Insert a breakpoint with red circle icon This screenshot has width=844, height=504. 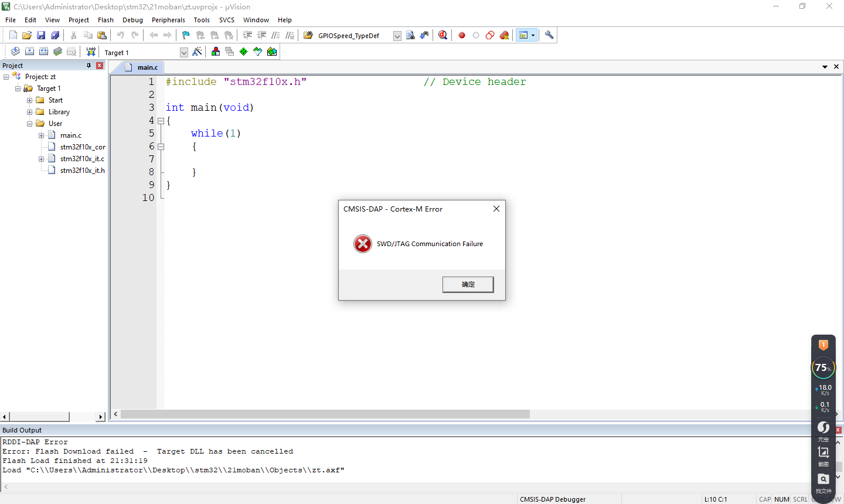click(461, 35)
